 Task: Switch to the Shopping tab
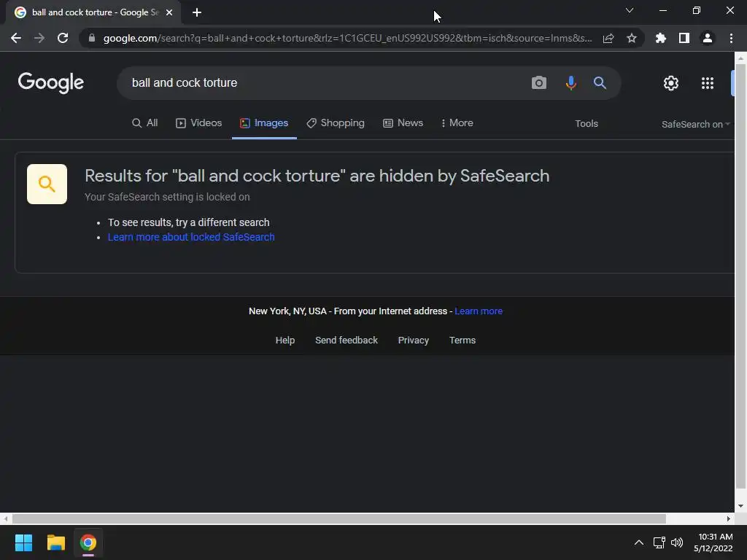coord(336,122)
